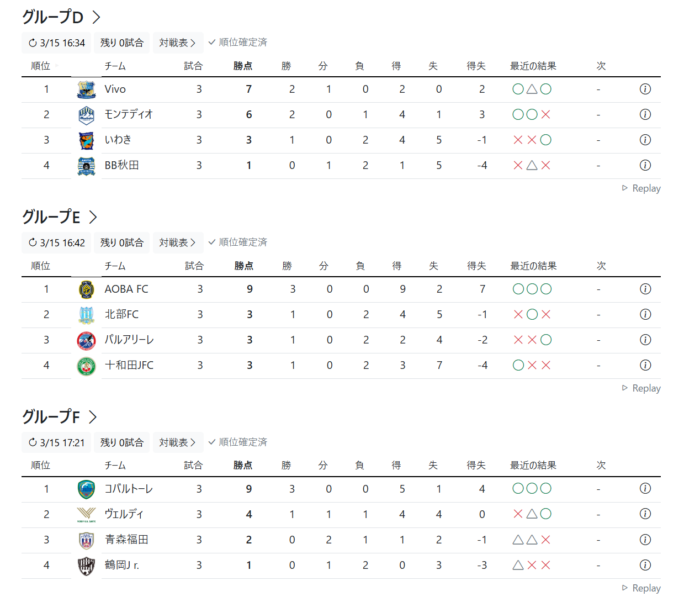The height and width of the screenshot is (602, 700).
Task: Expand グループF heading chevron
Action: click(93, 417)
